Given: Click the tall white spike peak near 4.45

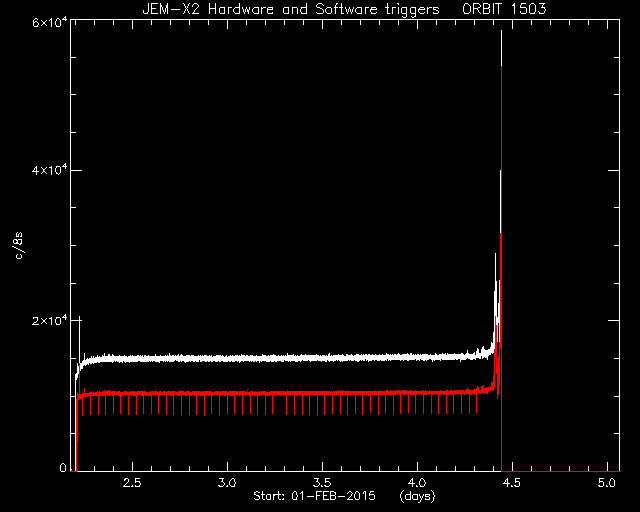Looking at the screenshot, I should (501, 37).
